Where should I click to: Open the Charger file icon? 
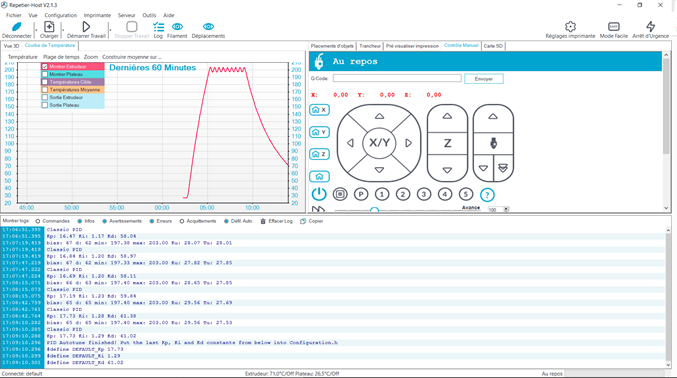point(49,27)
